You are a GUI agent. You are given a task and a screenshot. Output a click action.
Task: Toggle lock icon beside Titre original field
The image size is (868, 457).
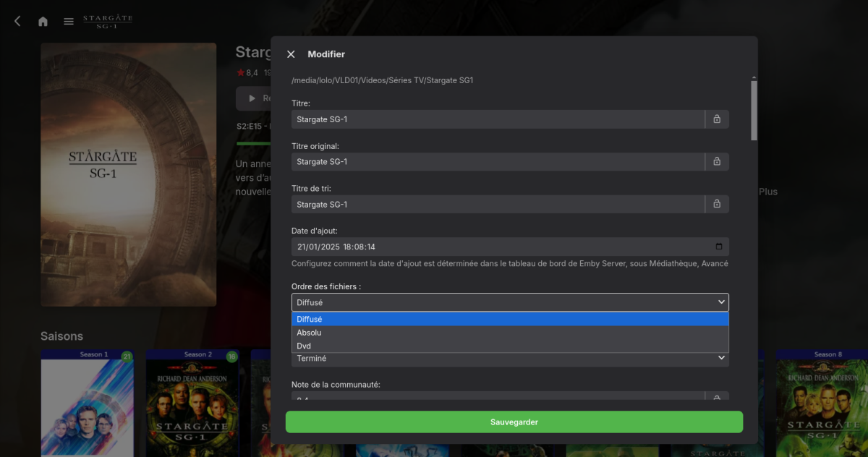717,162
